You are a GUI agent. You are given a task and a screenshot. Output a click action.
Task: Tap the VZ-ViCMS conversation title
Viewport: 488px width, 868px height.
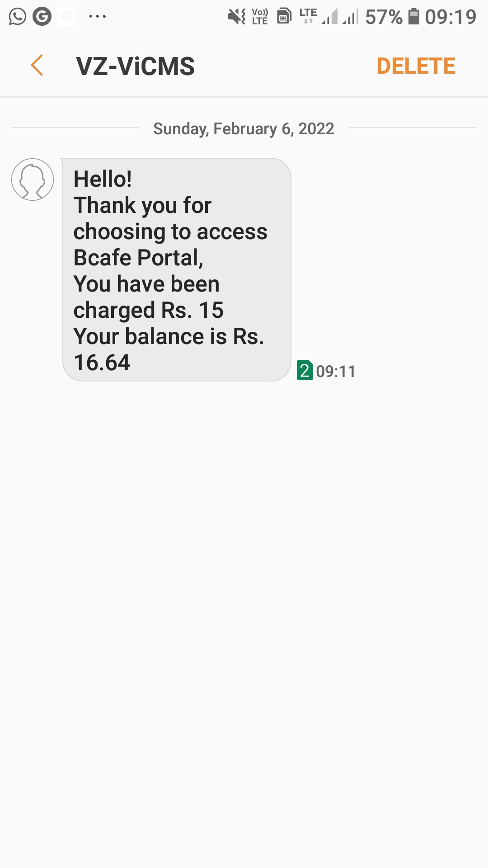(x=136, y=66)
